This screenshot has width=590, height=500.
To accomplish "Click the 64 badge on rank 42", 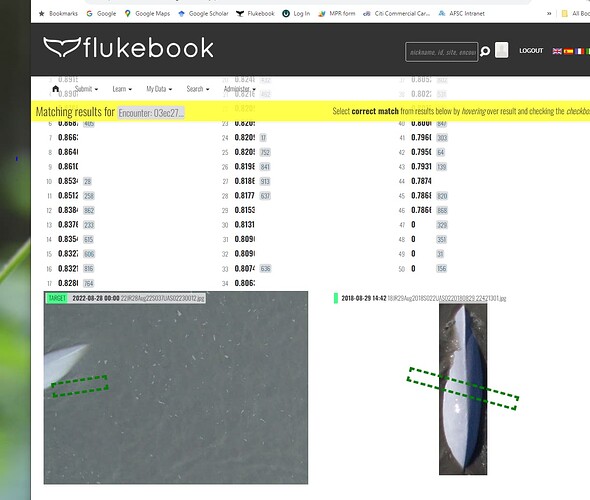I will [x=441, y=152].
